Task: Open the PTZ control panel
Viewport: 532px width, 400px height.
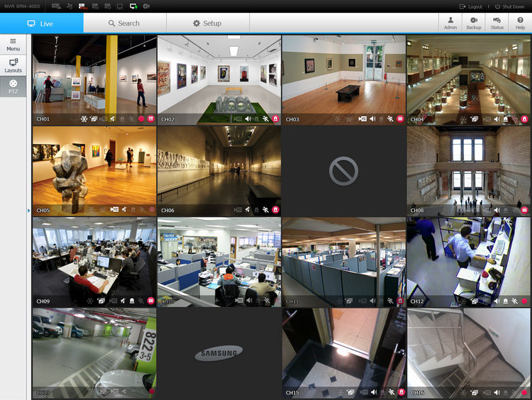Action: point(13,87)
